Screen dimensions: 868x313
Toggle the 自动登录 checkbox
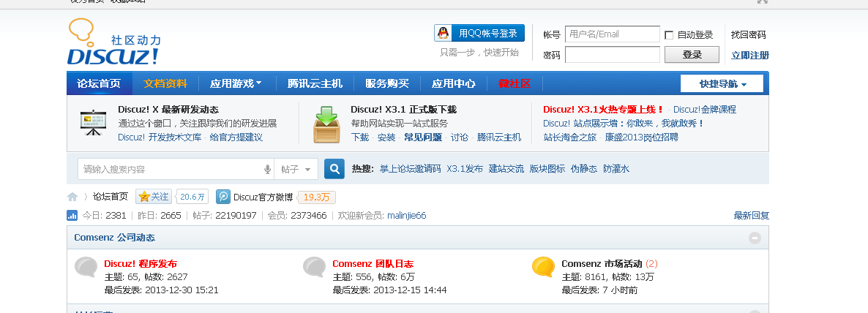(669, 35)
